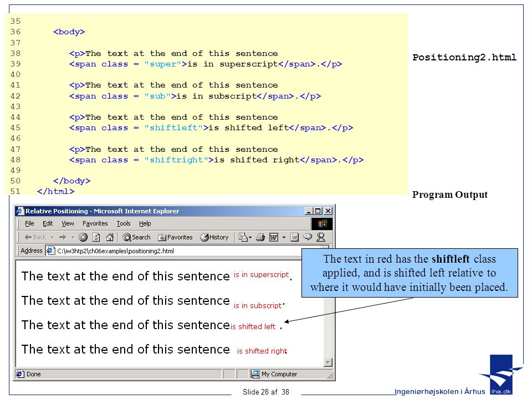Image resolution: width=532 pixels, height=399 pixels.
Task: Open the File menu in Internet Explorer
Action: (29, 223)
